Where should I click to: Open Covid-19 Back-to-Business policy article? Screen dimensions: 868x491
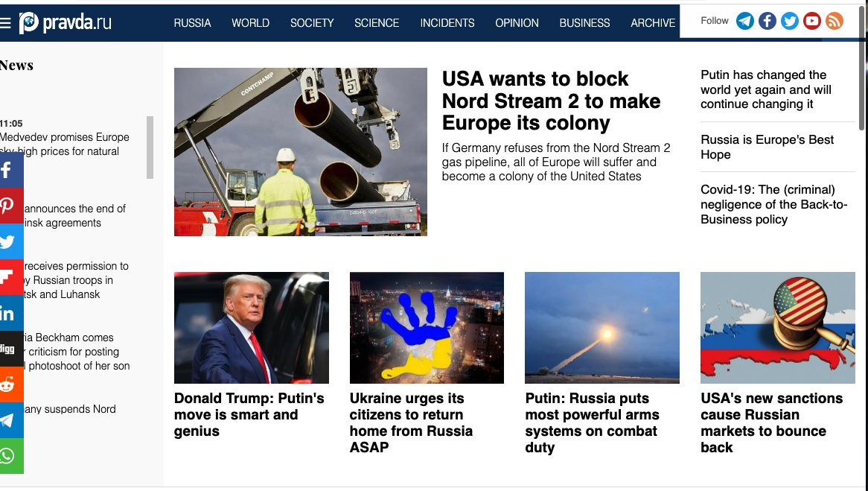(x=773, y=204)
